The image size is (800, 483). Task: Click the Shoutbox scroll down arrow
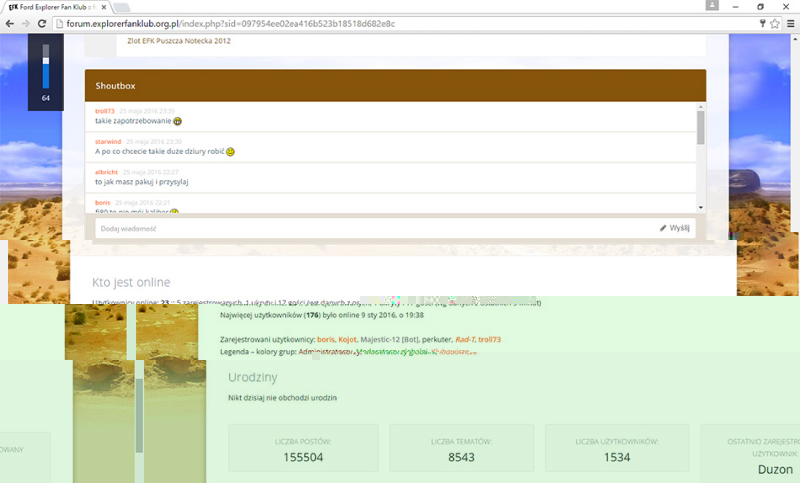coord(701,208)
